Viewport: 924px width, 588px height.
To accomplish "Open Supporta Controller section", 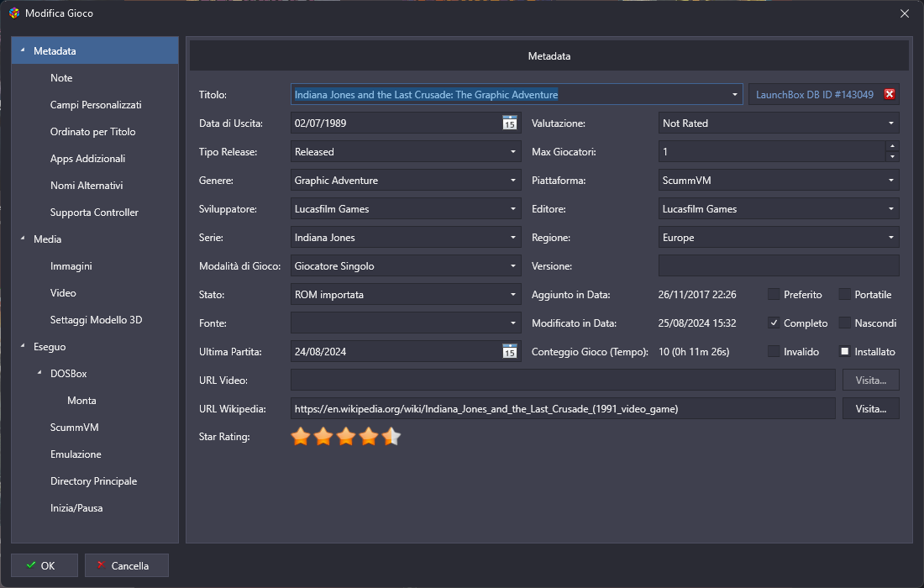I will [x=95, y=213].
